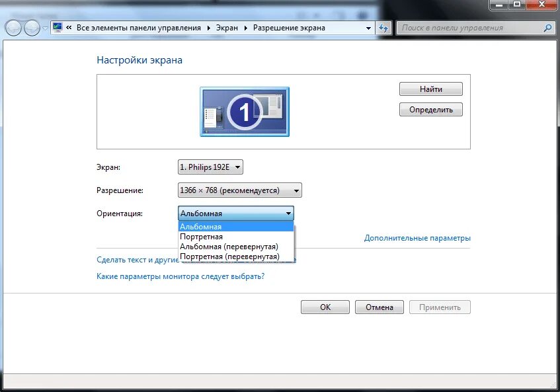This screenshot has height=392, width=560.
Task: Choose 'Портретная (перевернутая)' option
Action: click(236, 256)
